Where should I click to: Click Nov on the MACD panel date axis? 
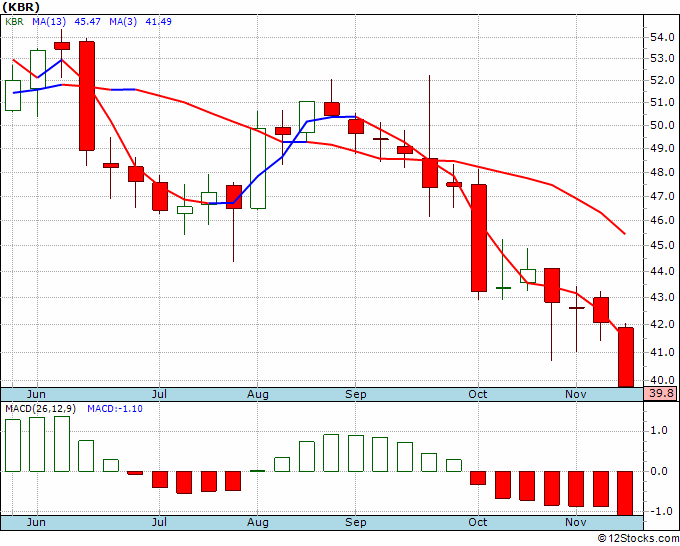[x=576, y=522]
